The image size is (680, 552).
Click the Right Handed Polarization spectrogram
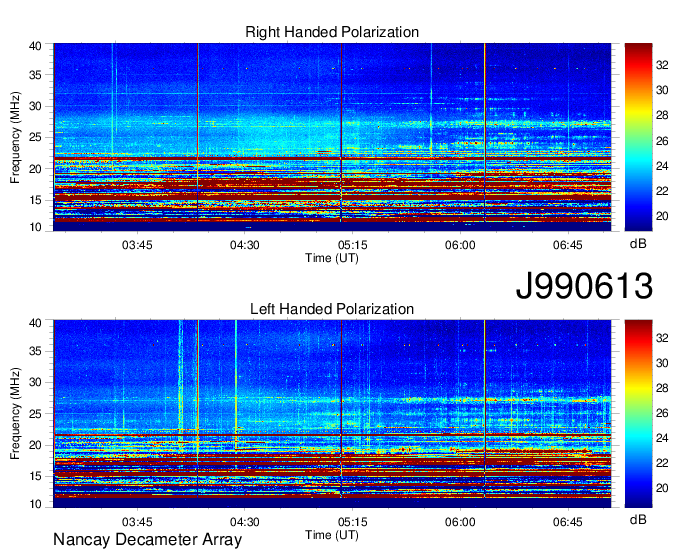(x=332, y=137)
